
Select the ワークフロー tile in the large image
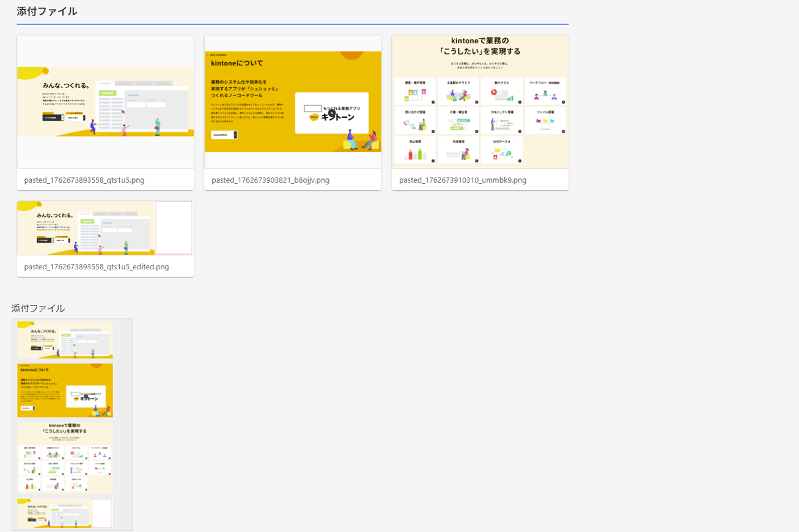[x=545, y=91]
